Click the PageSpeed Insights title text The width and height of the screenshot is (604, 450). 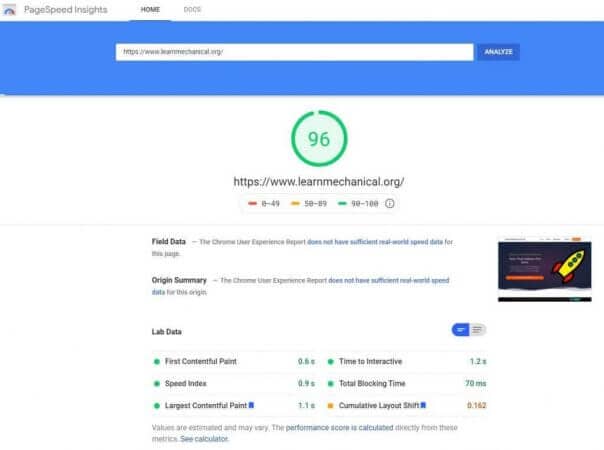point(65,10)
